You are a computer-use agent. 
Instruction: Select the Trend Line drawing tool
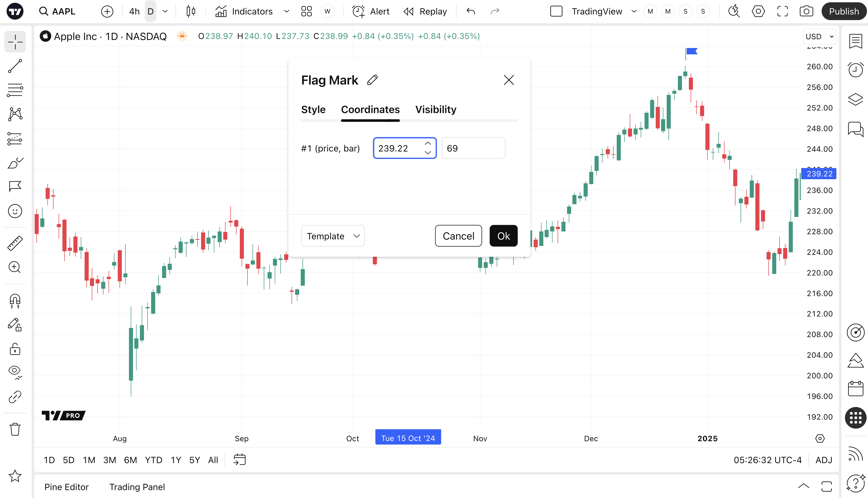pyautogui.click(x=15, y=66)
